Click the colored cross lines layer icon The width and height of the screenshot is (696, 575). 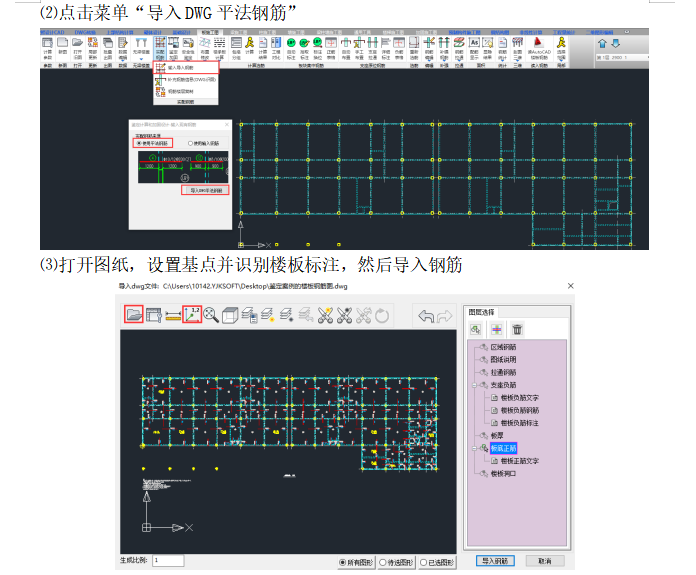point(497,329)
